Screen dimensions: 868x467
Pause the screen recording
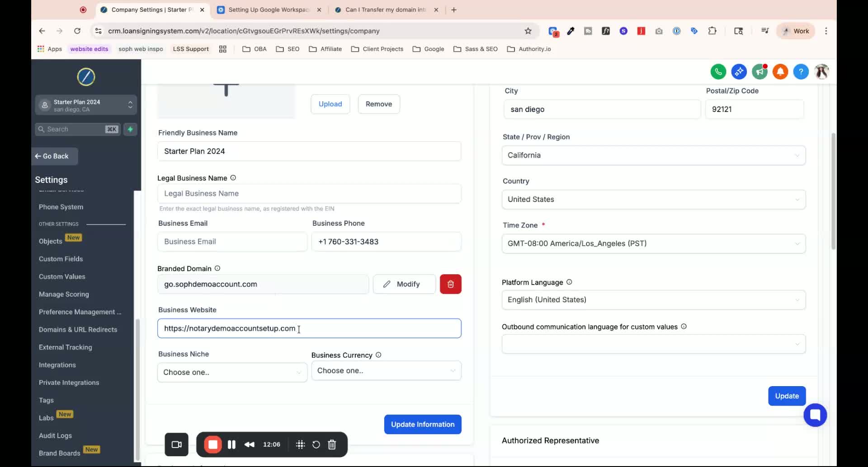coord(231,444)
